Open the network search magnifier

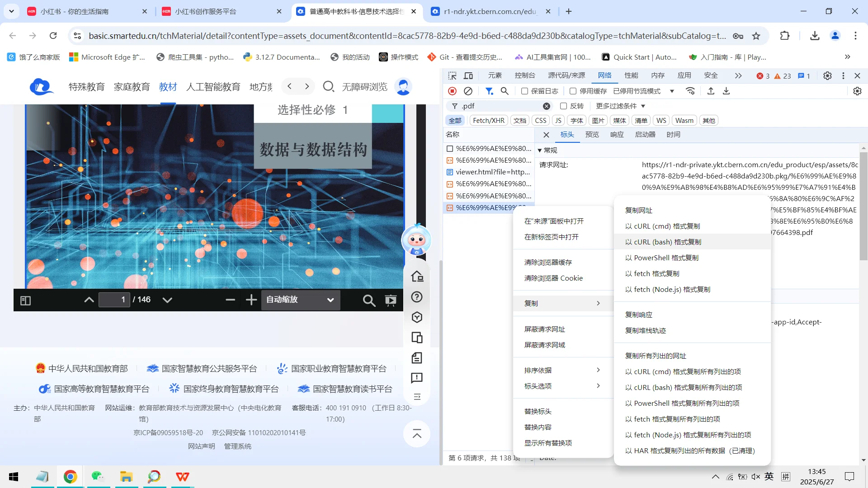click(x=505, y=91)
